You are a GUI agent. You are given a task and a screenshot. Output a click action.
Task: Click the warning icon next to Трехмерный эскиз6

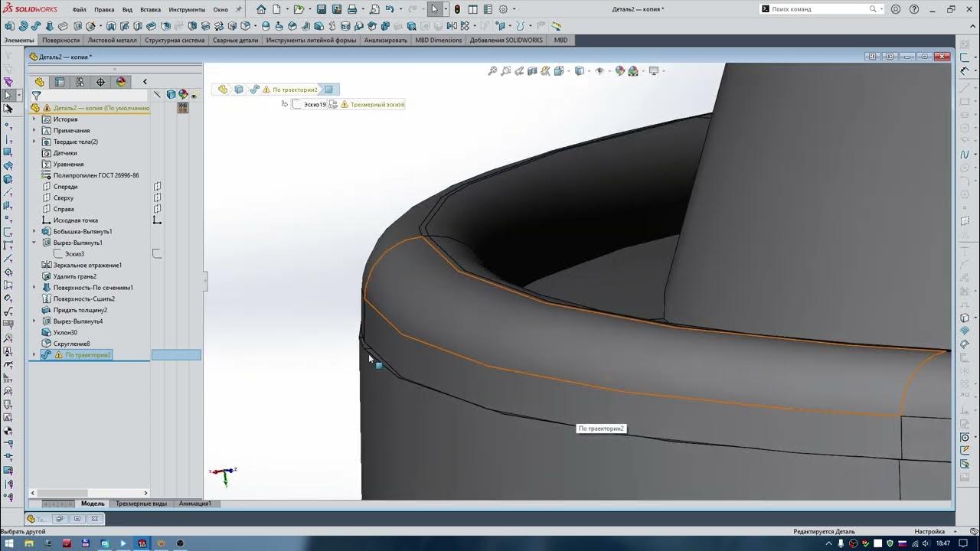344,104
